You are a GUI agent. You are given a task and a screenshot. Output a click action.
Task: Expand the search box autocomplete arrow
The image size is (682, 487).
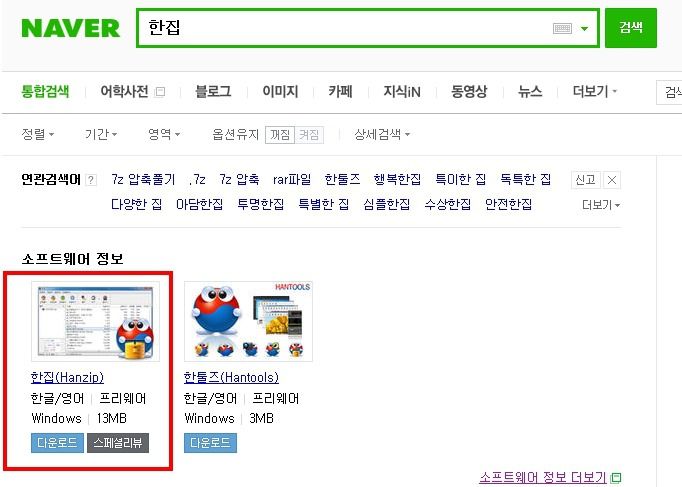coord(584,29)
